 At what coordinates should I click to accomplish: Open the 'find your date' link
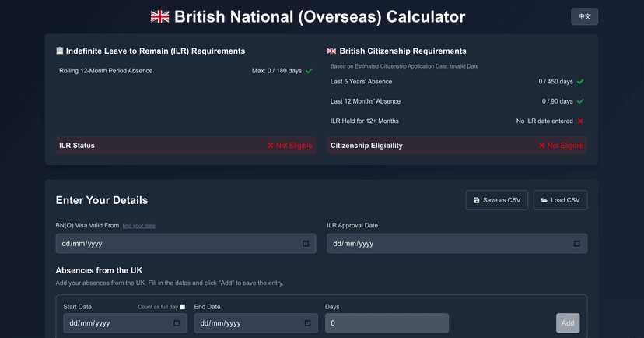[138, 226]
